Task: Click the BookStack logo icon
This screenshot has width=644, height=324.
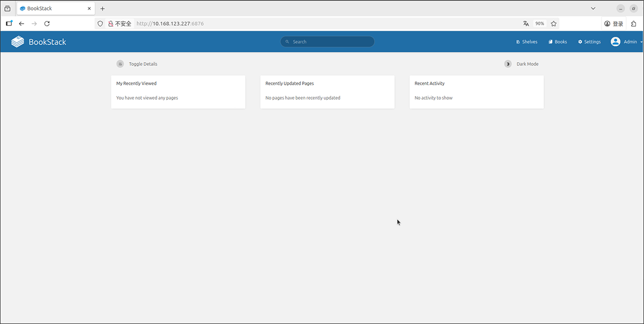Action: pyautogui.click(x=18, y=42)
